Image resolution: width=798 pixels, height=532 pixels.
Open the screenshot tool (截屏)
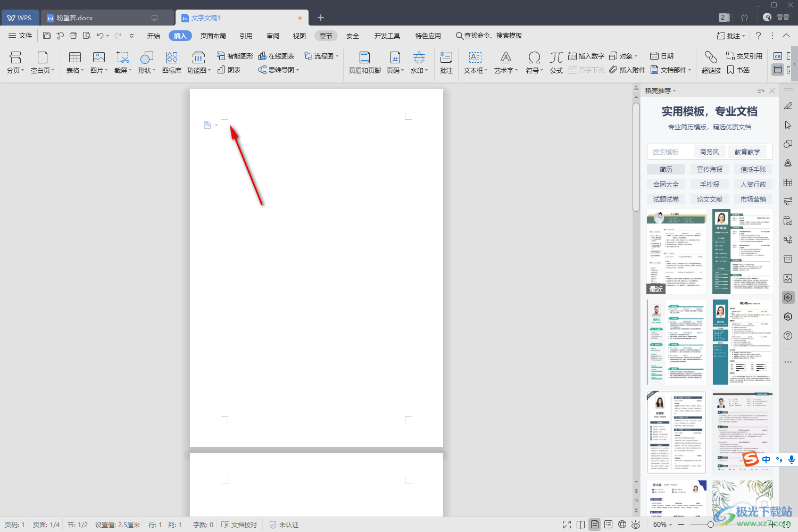[x=123, y=63]
